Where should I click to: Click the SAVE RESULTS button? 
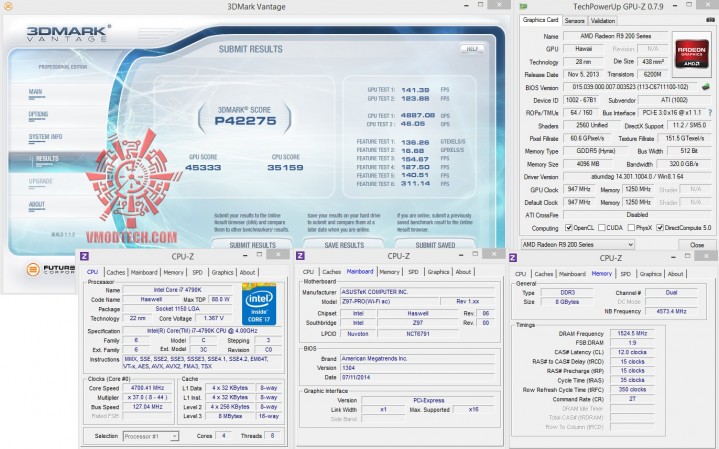[344, 244]
